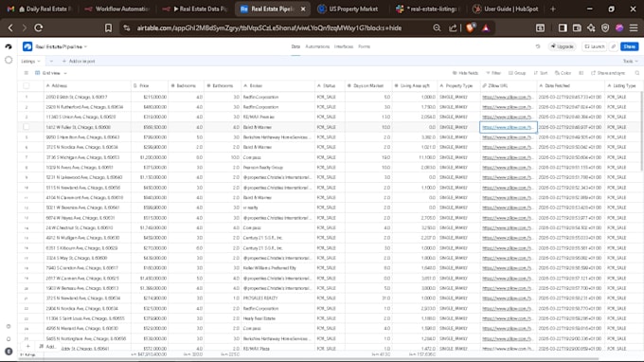
Task: Go back with the browser back arrow
Action: [10, 27]
